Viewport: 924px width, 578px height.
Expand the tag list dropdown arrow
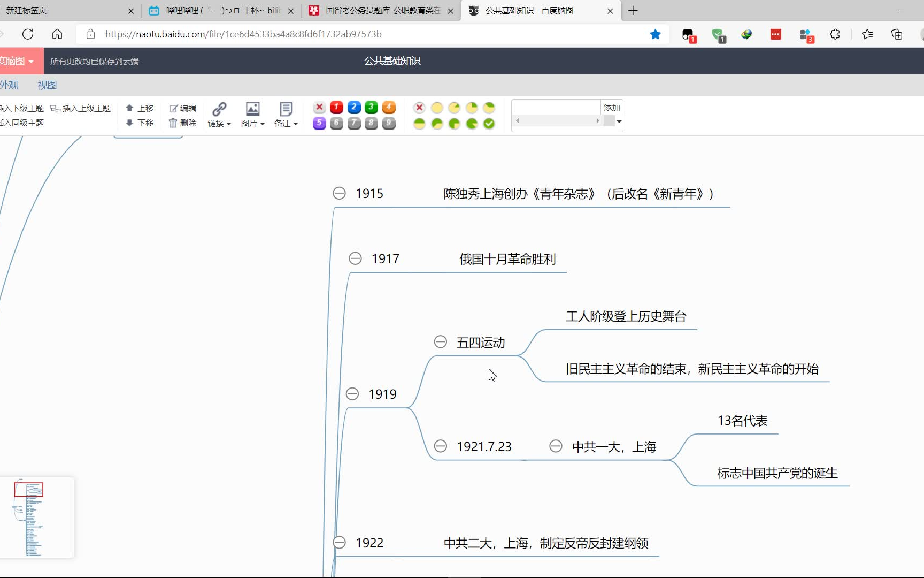click(619, 121)
